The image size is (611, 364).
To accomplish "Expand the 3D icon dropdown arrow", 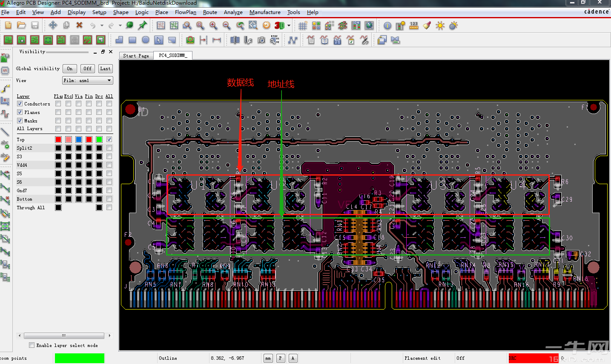I will pos(289,26).
